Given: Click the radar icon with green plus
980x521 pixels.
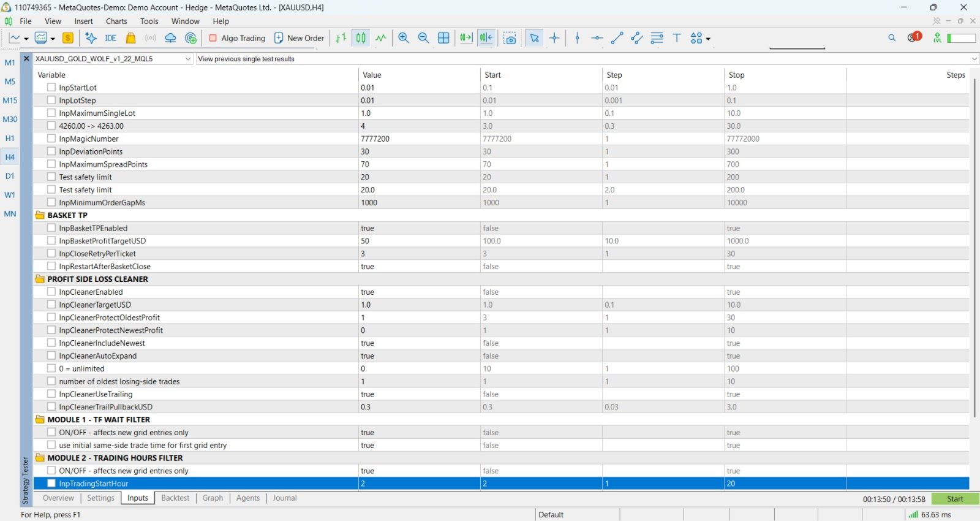Looking at the screenshot, I should pyautogui.click(x=191, y=38).
